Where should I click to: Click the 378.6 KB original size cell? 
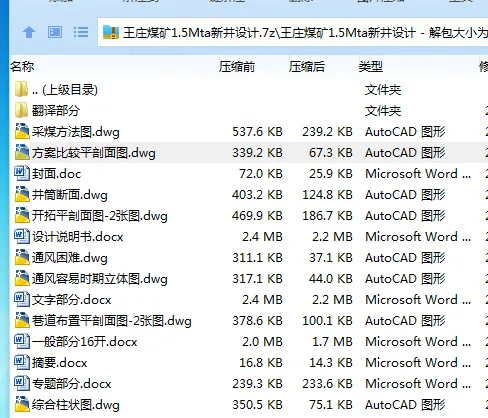[257, 321]
